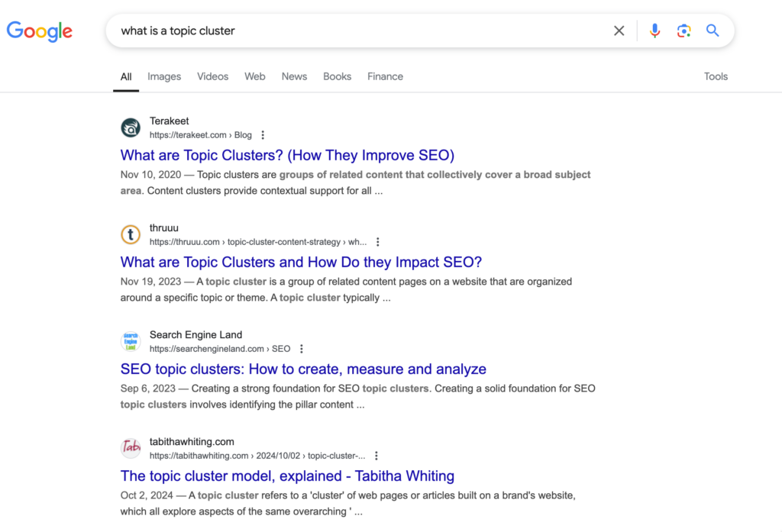Open more options for Terakeet result
The height and width of the screenshot is (532, 782).
[x=263, y=135]
